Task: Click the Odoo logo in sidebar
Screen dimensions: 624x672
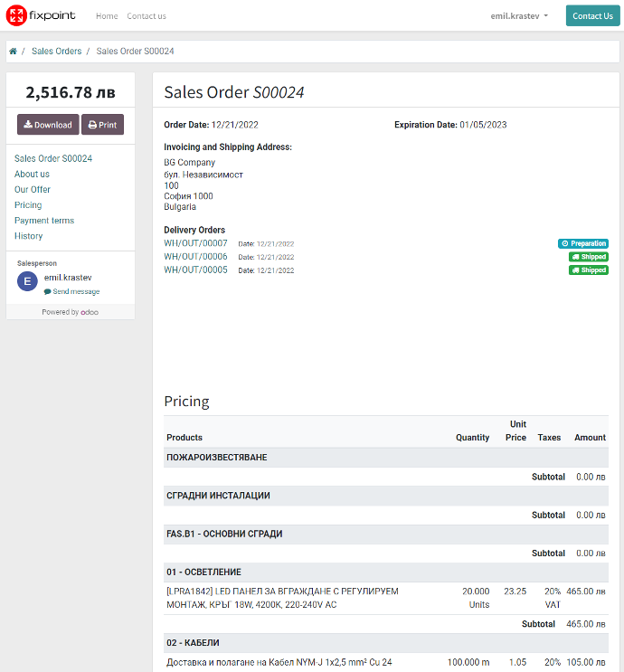Action: click(90, 312)
